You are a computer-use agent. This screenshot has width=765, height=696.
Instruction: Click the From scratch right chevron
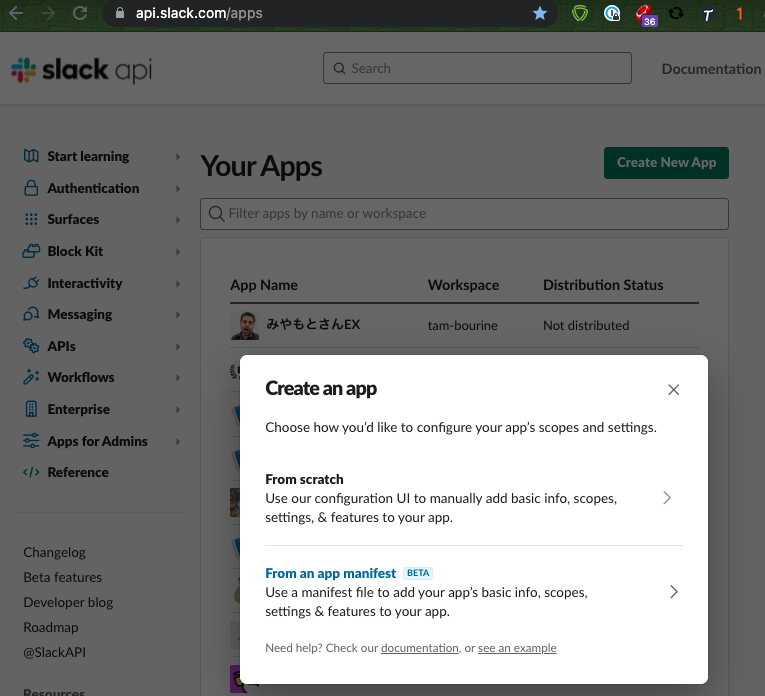667,498
